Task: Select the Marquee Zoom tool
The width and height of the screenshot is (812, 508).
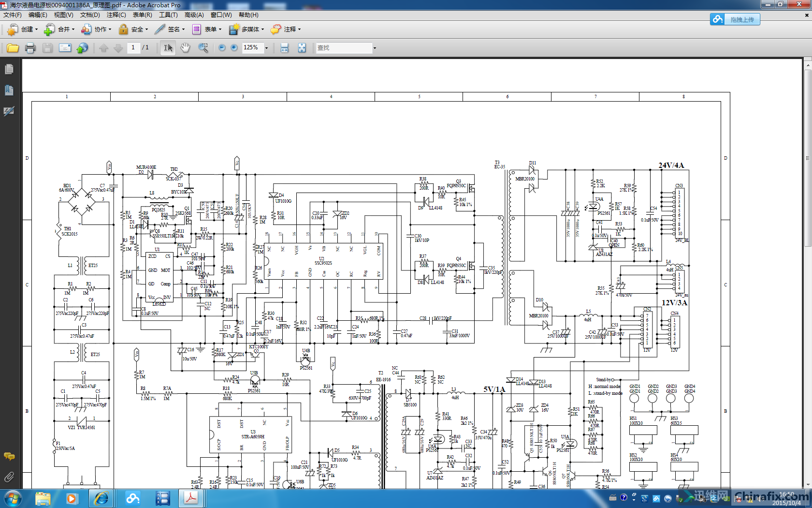Action: coord(203,48)
